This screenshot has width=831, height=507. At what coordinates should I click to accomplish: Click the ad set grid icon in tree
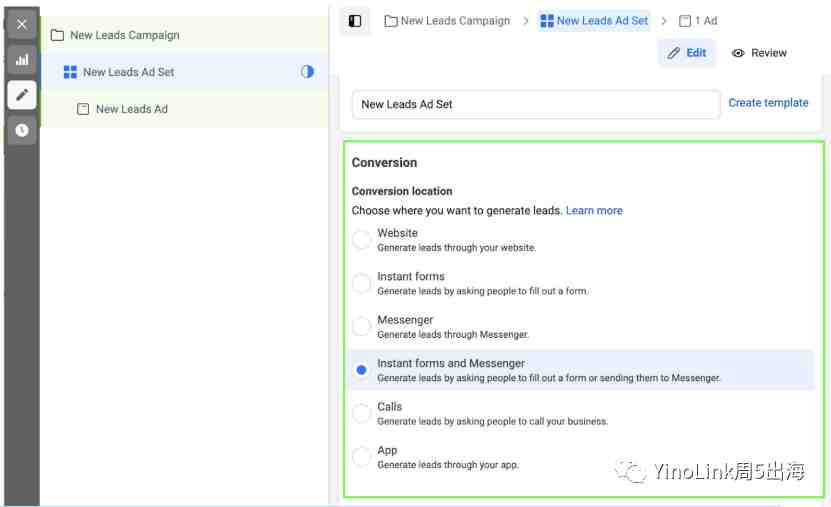pos(70,72)
